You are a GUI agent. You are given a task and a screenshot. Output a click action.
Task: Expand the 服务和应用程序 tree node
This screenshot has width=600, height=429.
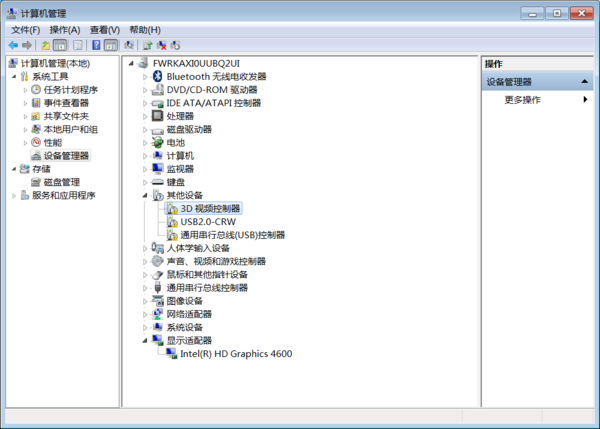(14, 196)
